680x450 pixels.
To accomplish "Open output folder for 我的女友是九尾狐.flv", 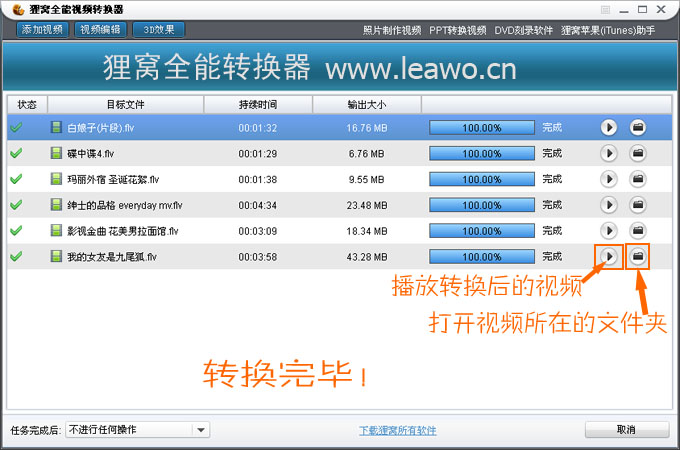I will coord(638,257).
